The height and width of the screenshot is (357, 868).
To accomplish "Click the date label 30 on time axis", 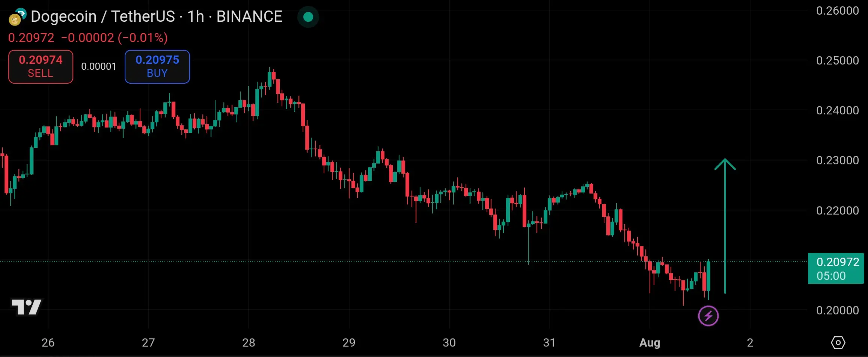I will pyautogui.click(x=449, y=342).
